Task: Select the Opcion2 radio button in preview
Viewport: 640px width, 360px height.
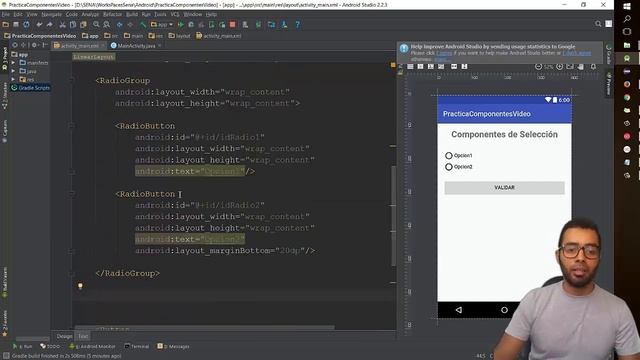Action: (449, 167)
